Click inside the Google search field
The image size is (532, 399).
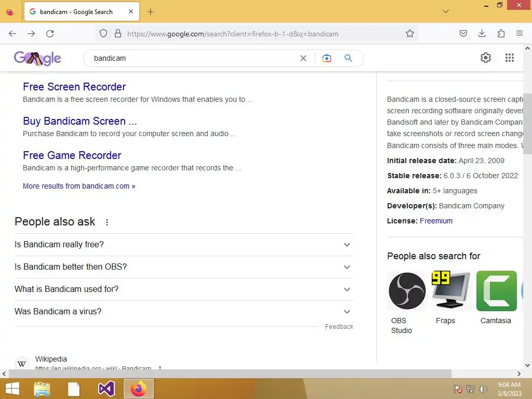193,58
